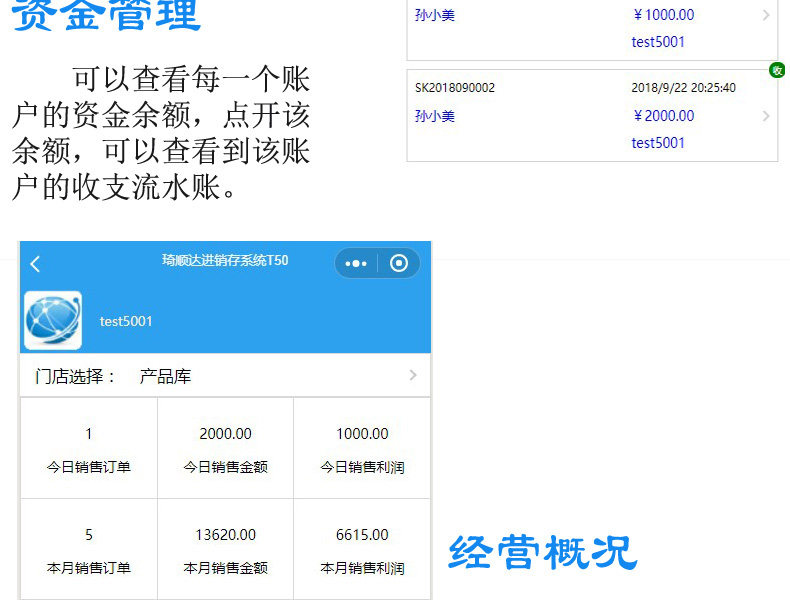Click test5001 below ¥2000.00

(x=658, y=143)
